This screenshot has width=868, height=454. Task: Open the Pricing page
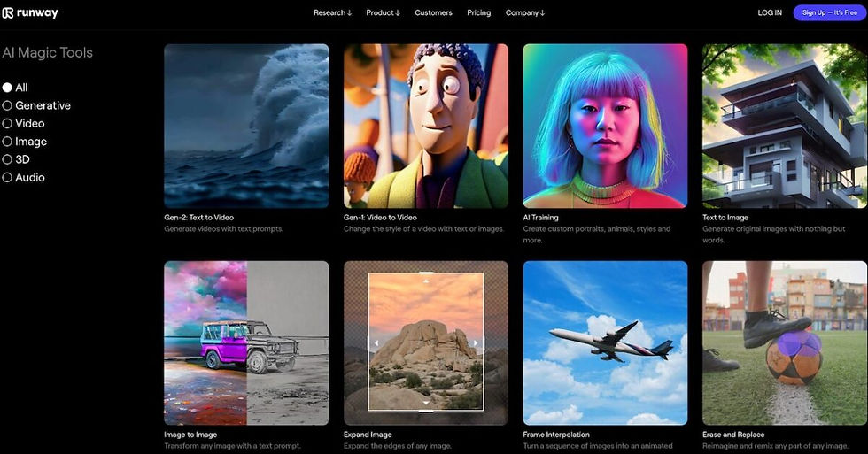coord(479,12)
